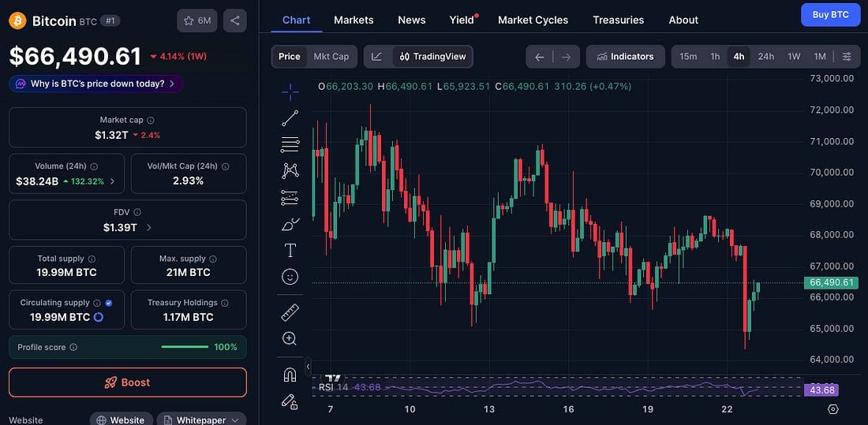Select the crosshair cursor tool

[x=290, y=92]
